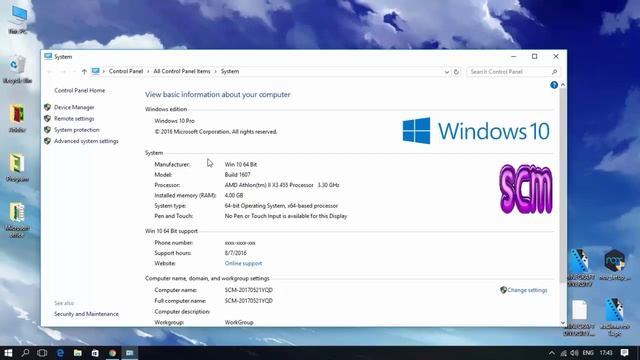Viewport: 640px width, 360px height.
Task: Go to Control Panel Home
Action: [80, 91]
